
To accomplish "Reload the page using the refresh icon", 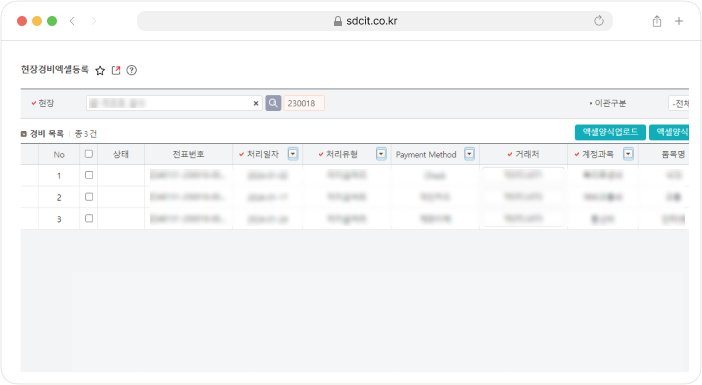I will click(599, 21).
